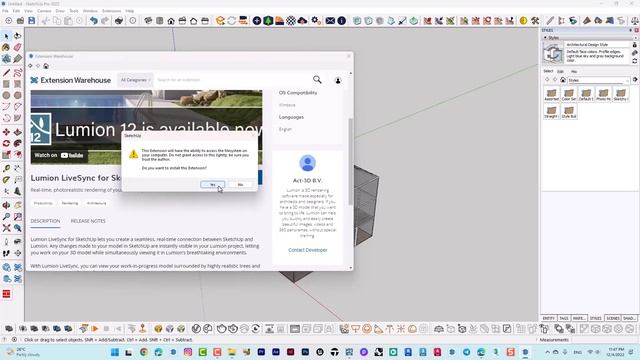The width and height of the screenshot is (640, 360).
Task: Click the back arrow in Extension Warehouse window
Action: coord(31,66)
